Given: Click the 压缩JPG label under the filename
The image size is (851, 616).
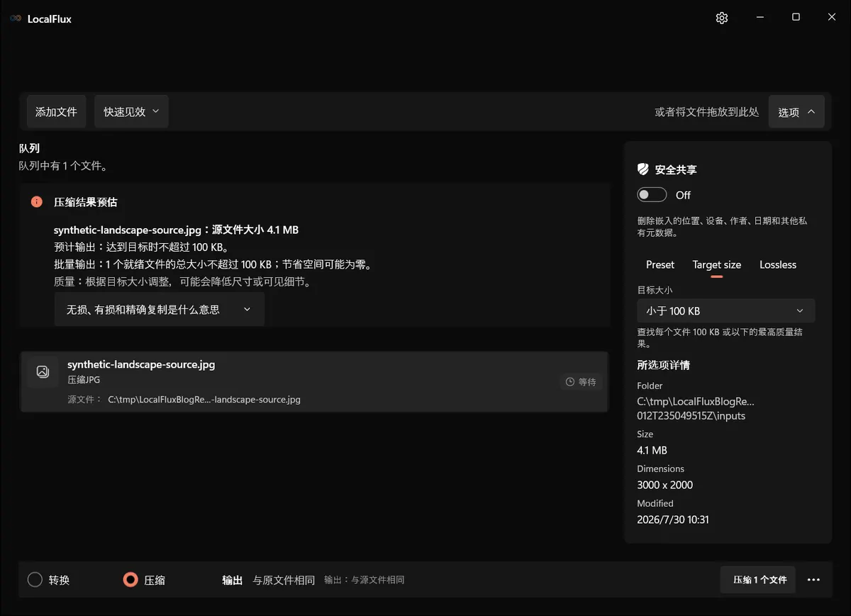Looking at the screenshot, I should [84, 380].
